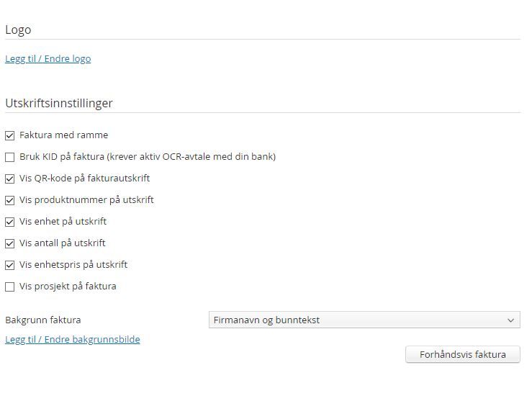Click the "Vis prosjekt på faktura" label text
Screen dimensions: 532x401
(x=68, y=286)
